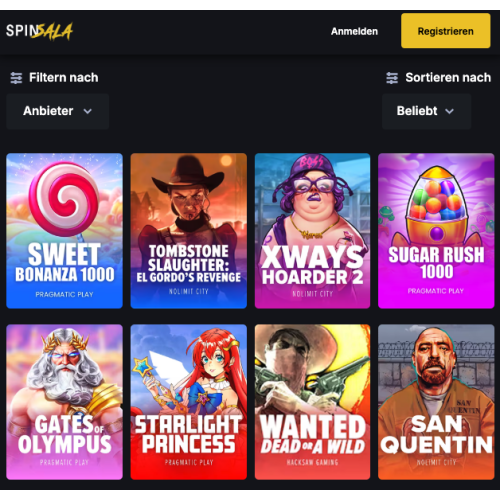Click the chevron arrow next to Anbieter
The image size is (500, 500).
pos(88,111)
